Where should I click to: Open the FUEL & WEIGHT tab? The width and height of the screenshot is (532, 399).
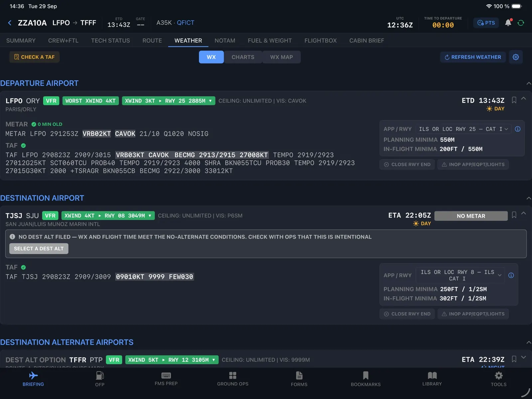point(270,41)
